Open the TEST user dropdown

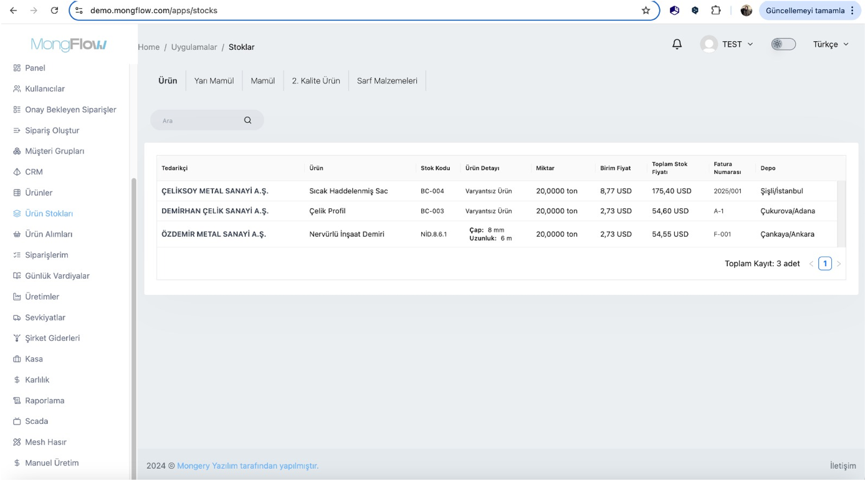pyautogui.click(x=727, y=44)
